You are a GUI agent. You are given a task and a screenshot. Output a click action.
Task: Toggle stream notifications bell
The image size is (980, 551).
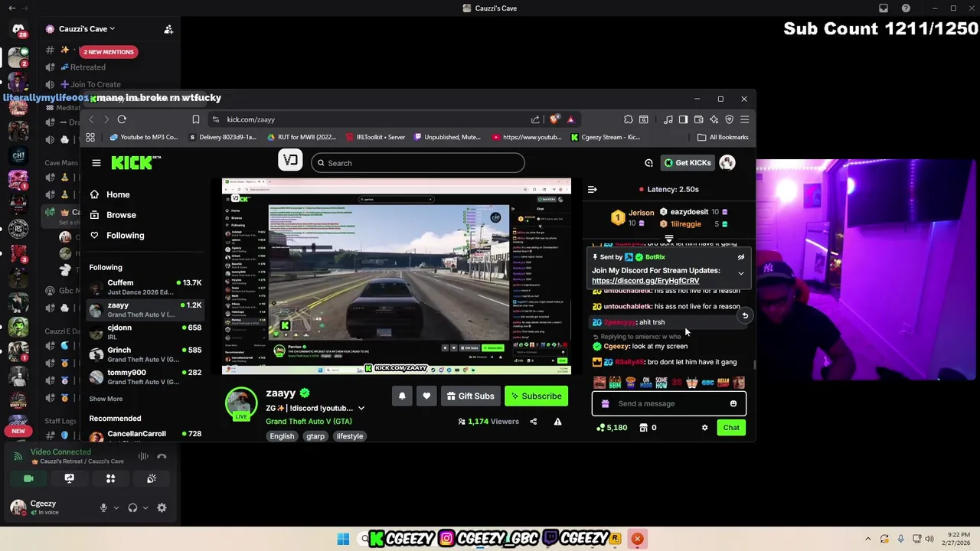pos(402,396)
